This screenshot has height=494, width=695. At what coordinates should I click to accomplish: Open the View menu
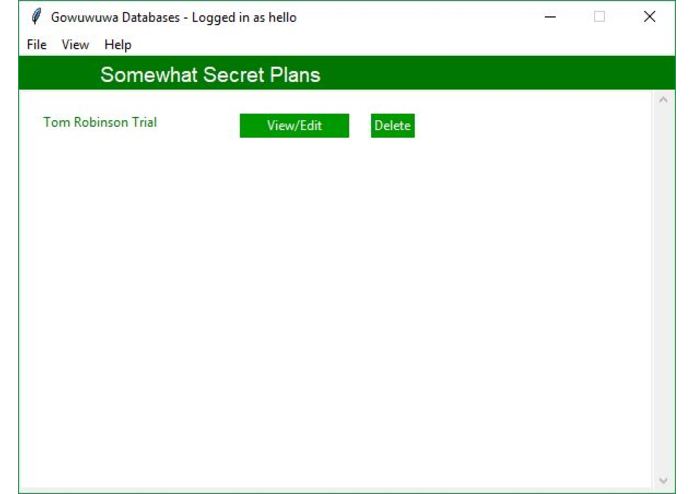point(75,45)
